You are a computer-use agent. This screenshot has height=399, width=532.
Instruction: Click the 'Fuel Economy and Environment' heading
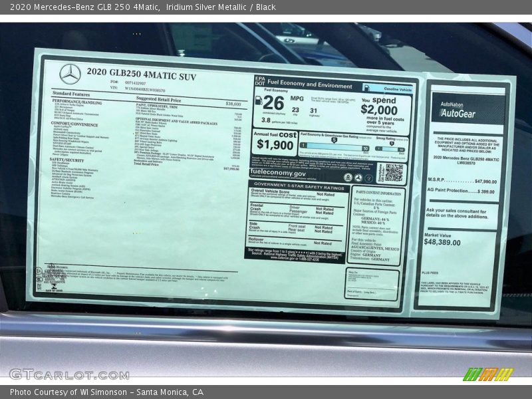[x=310, y=84]
